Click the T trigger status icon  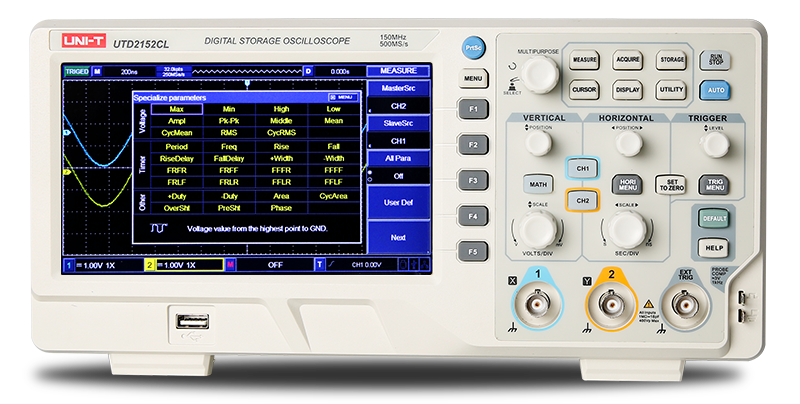(x=320, y=265)
